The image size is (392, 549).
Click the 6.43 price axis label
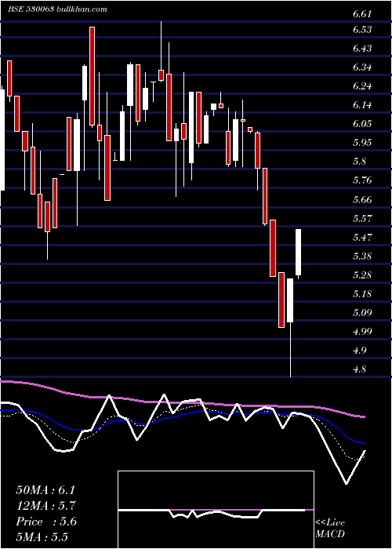click(361, 49)
